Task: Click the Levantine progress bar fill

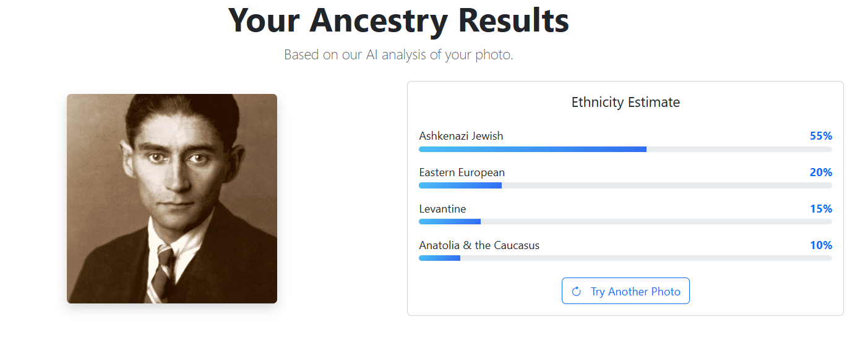Action: pyautogui.click(x=450, y=222)
